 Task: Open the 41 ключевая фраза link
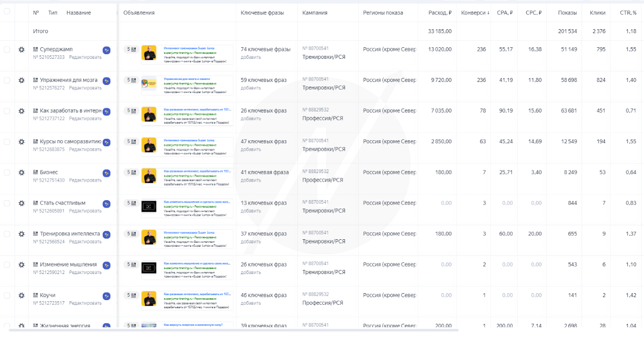pyautogui.click(x=265, y=172)
